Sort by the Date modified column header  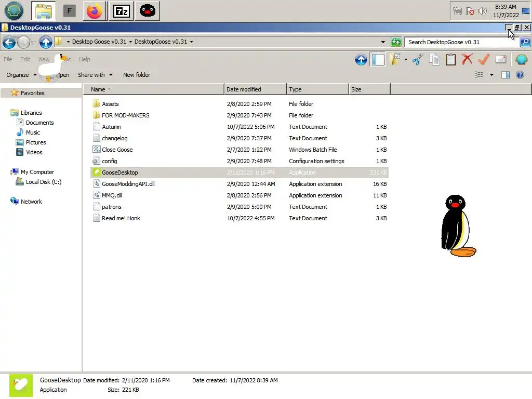click(255, 89)
